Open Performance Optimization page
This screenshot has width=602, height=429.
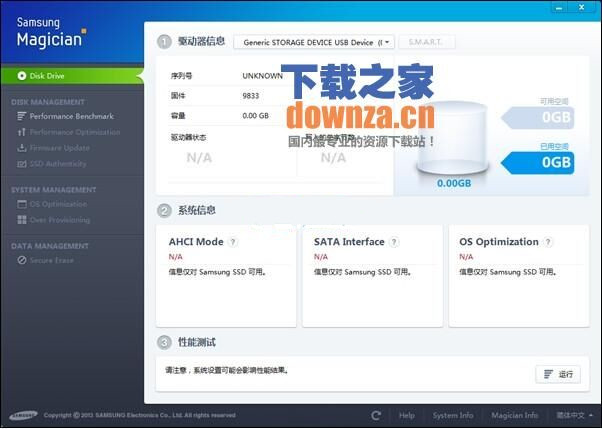(x=75, y=132)
